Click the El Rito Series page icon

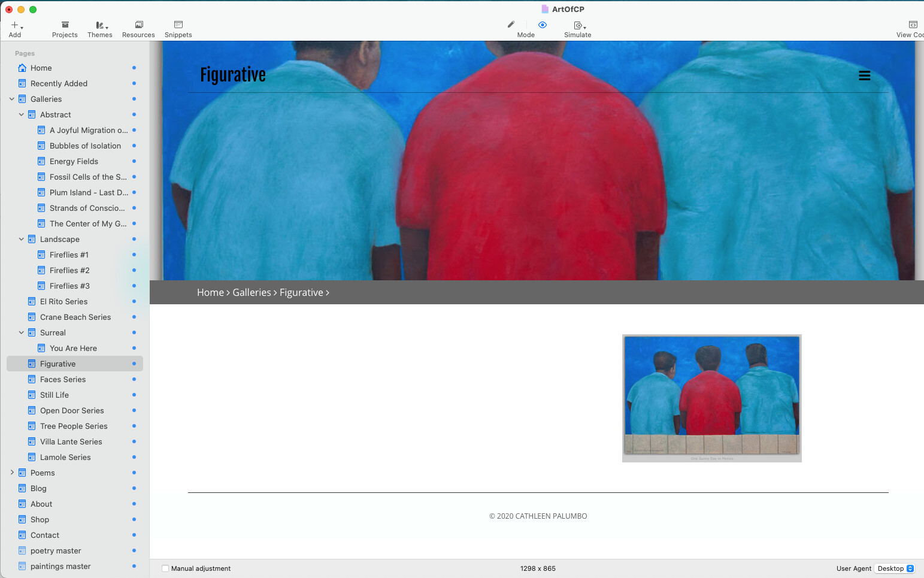(x=32, y=301)
